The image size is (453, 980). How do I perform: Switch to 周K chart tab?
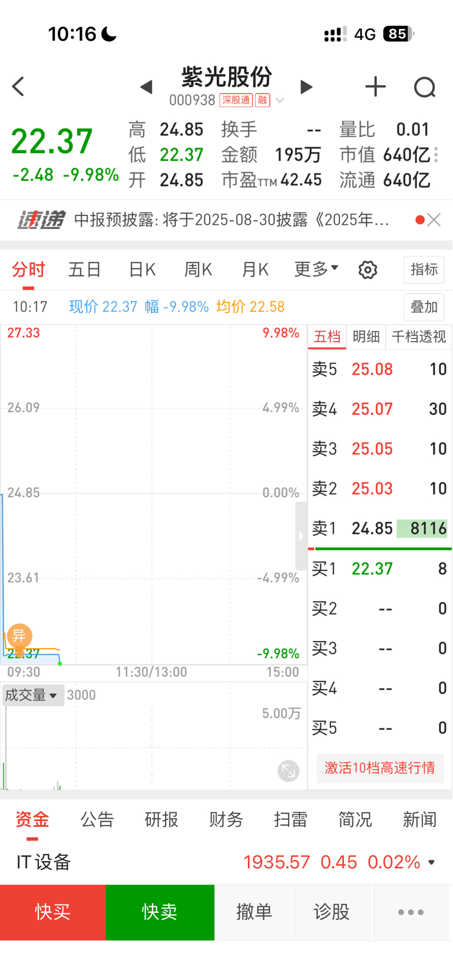(x=198, y=270)
